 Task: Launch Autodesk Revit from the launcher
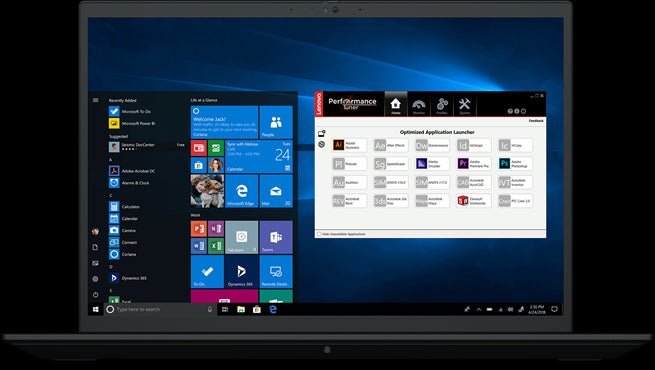point(349,201)
